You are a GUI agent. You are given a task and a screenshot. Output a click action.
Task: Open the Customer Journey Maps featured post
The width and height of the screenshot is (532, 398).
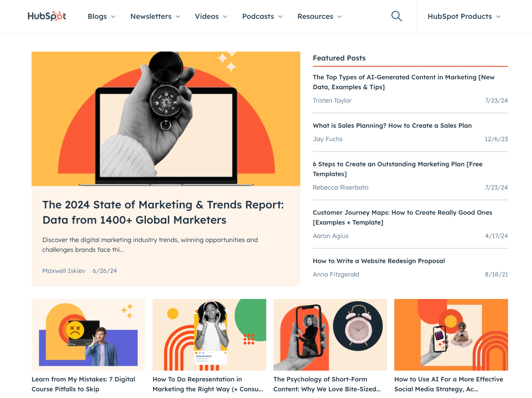[402, 217]
